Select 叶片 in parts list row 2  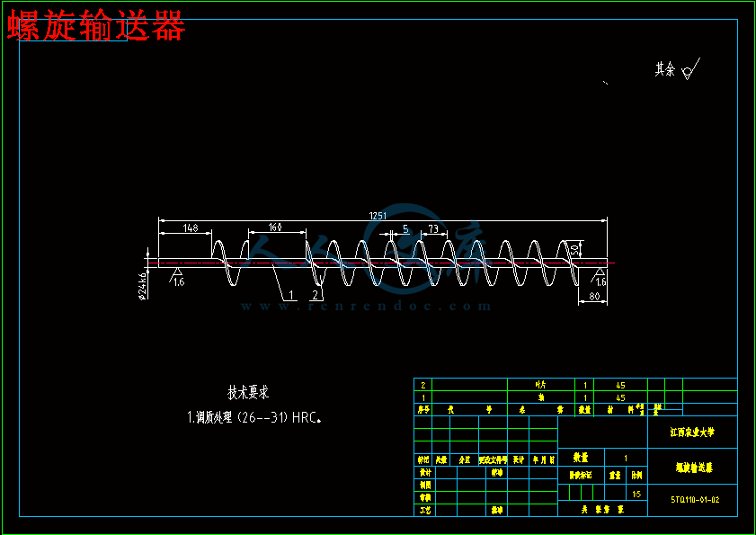[x=540, y=385]
